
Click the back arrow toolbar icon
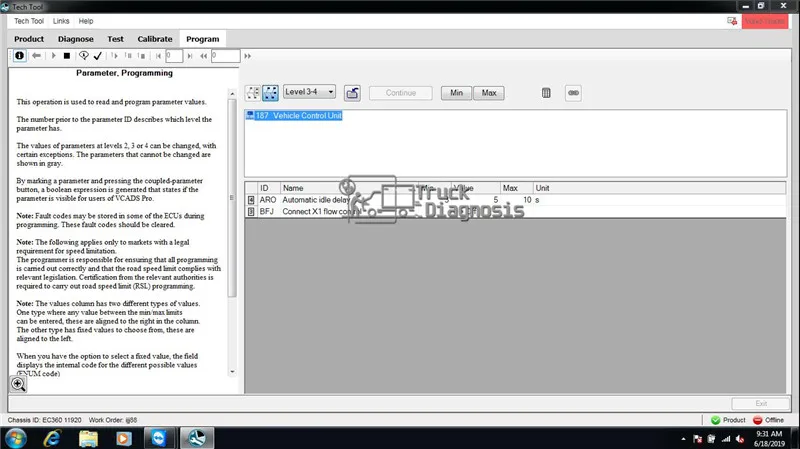[36, 56]
